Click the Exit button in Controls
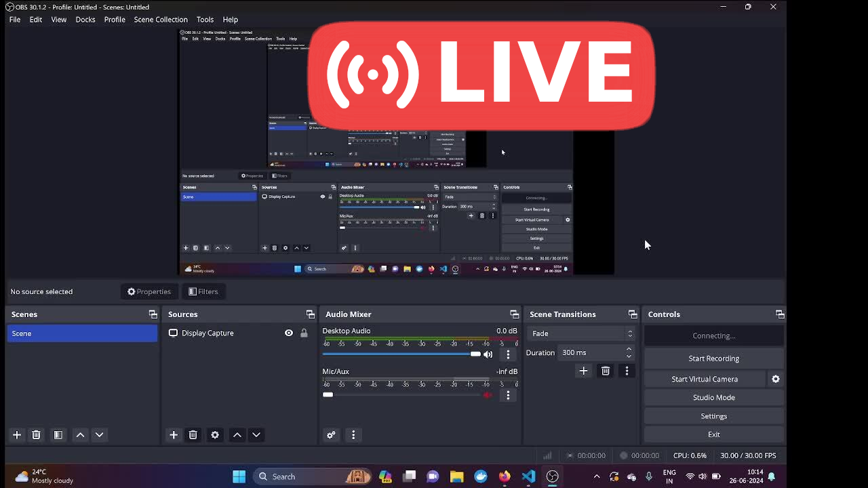Screen dimensions: 868x488 pyautogui.click(x=713, y=434)
